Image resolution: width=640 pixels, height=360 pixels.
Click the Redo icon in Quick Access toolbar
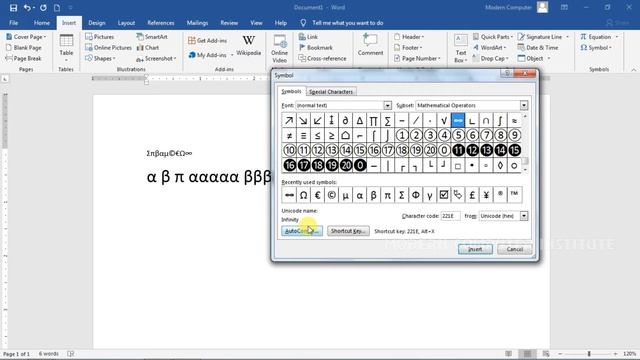[43, 8]
